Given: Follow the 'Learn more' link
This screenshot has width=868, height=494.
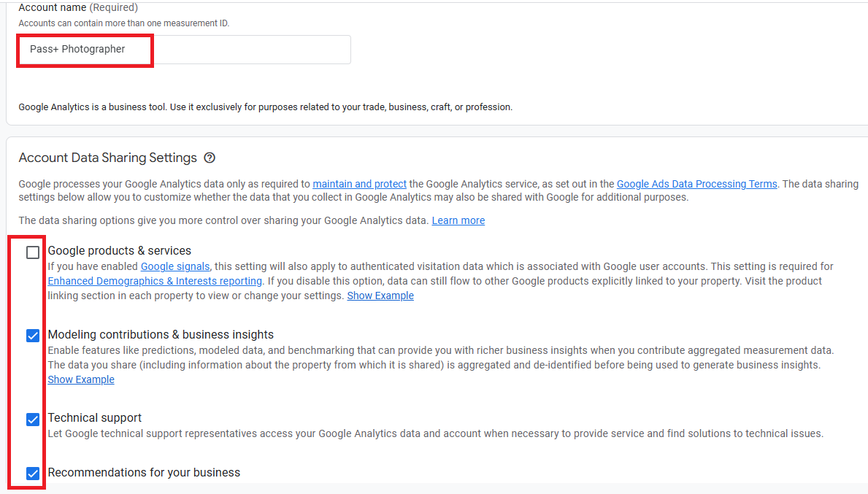Looking at the screenshot, I should pos(458,220).
